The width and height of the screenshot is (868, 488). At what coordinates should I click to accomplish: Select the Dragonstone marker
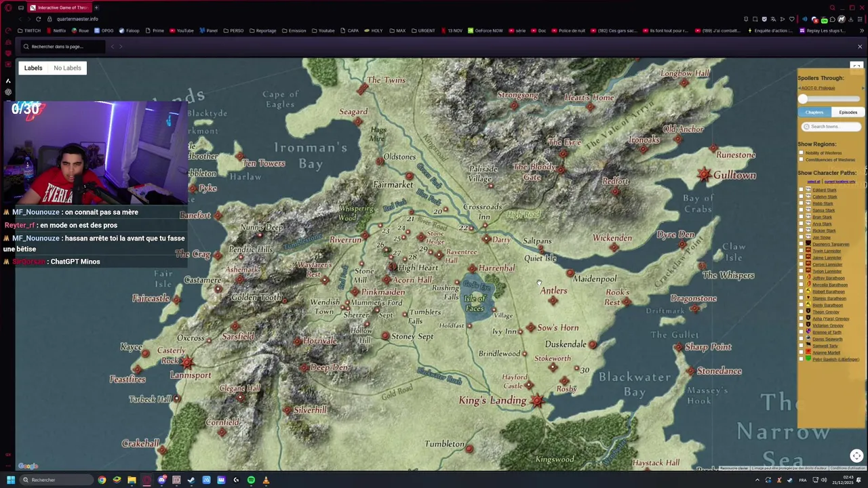pyautogui.click(x=695, y=308)
